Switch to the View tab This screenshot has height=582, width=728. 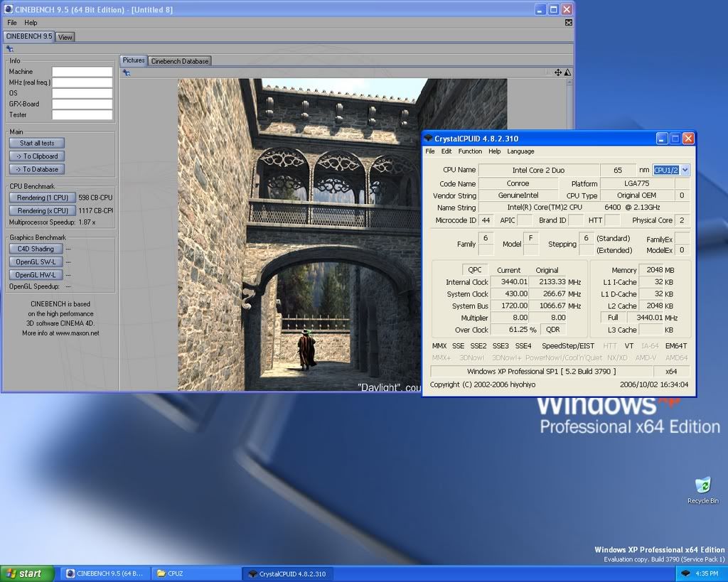[x=65, y=37]
